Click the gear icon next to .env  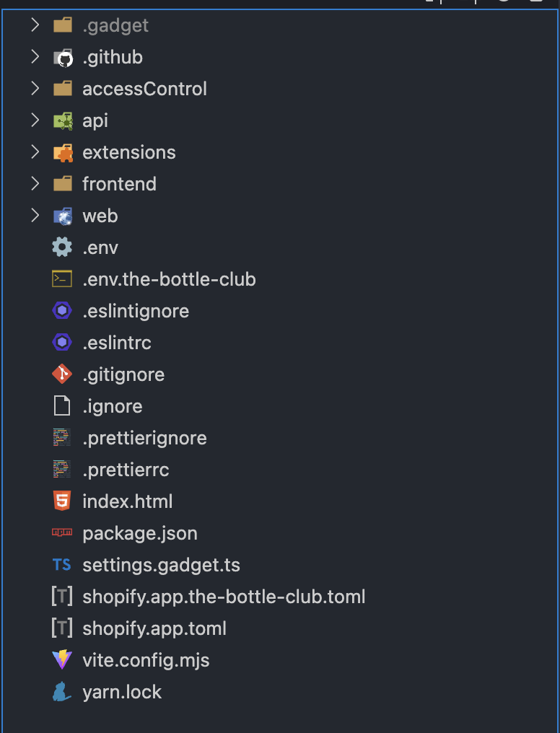(x=63, y=248)
